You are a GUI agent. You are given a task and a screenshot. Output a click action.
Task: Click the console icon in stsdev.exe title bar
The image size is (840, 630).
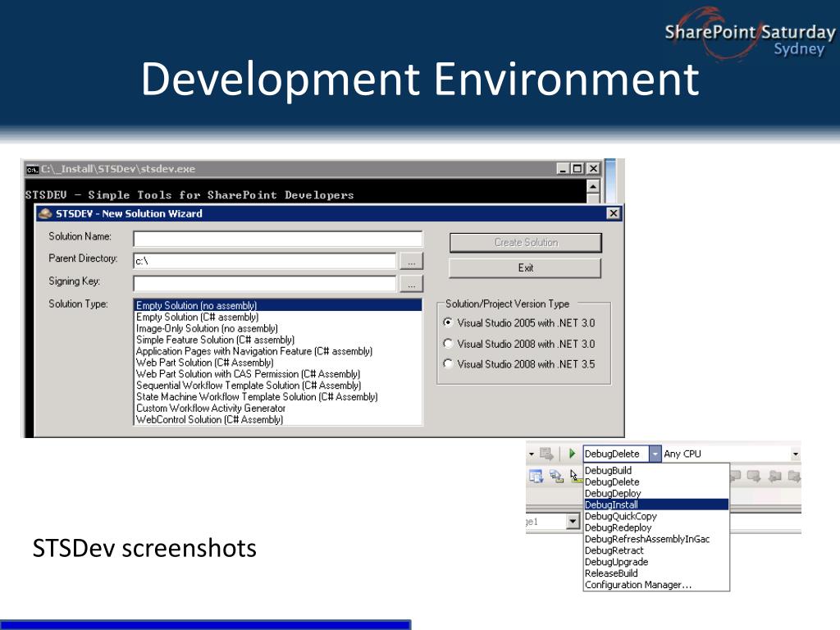pyautogui.click(x=33, y=169)
